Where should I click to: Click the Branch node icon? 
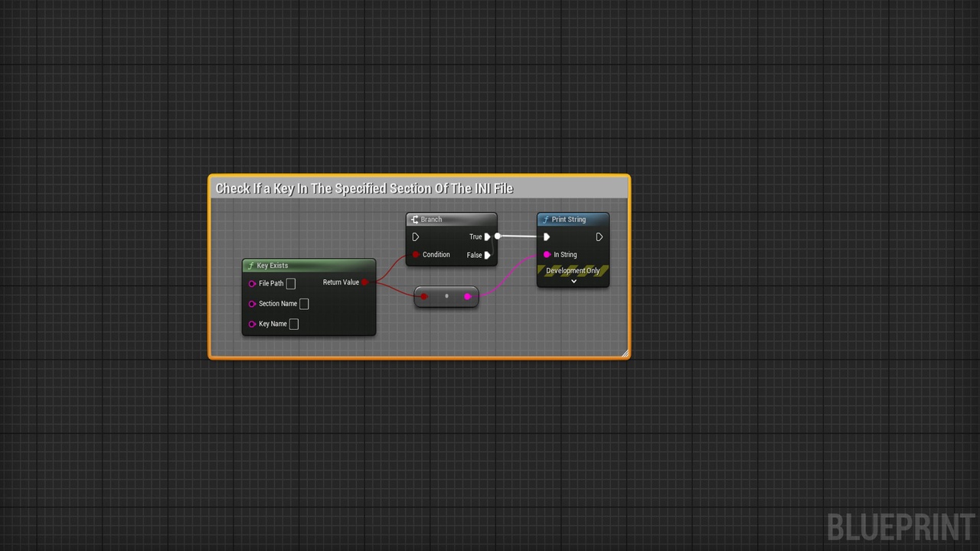414,220
